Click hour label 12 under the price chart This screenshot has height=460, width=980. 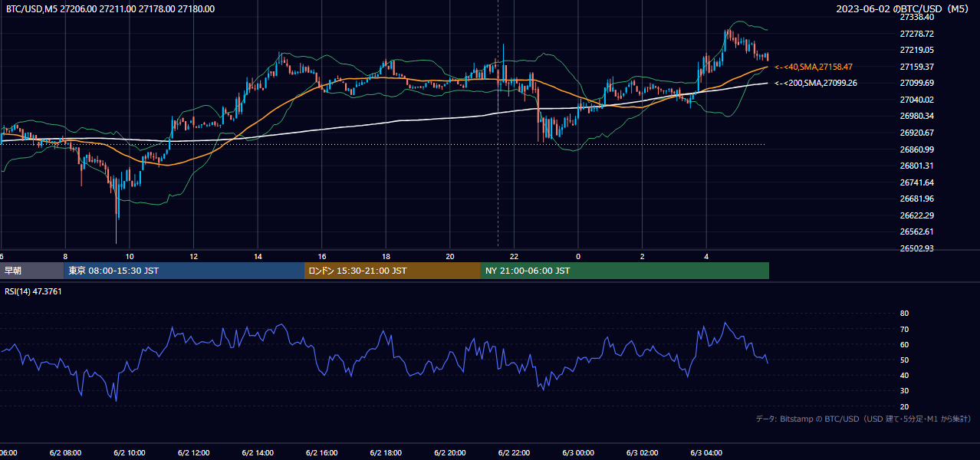[193, 256]
